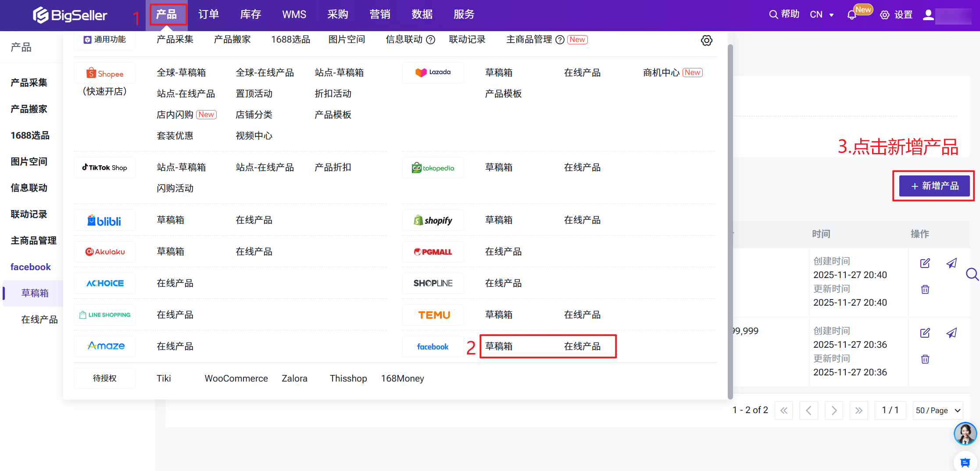The height and width of the screenshot is (471, 980).
Task: Click the search magnifier at right edge
Action: pos(972,275)
